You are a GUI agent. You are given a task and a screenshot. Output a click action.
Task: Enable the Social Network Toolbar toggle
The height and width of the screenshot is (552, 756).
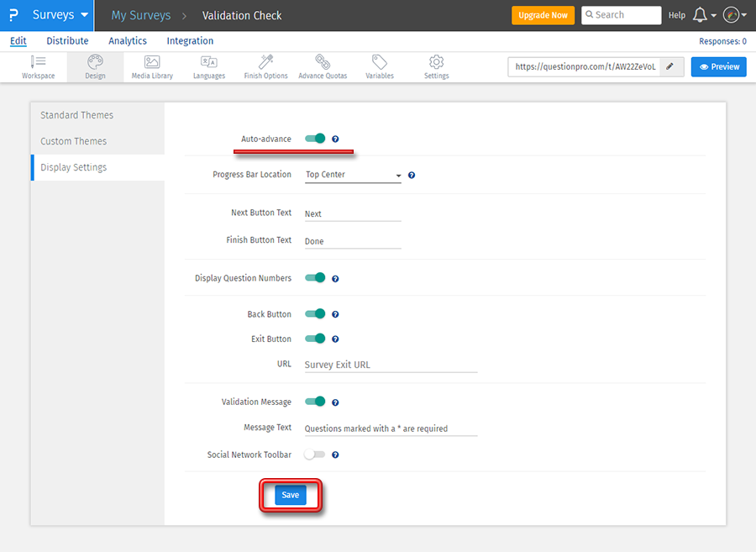click(x=315, y=455)
